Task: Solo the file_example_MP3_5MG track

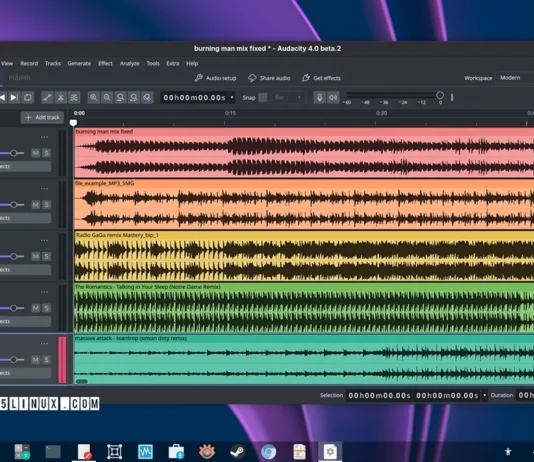Action: (x=46, y=205)
